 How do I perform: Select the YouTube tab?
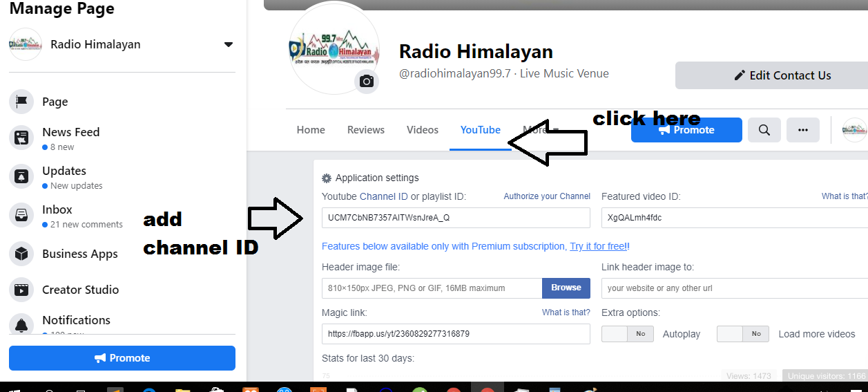pos(481,129)
